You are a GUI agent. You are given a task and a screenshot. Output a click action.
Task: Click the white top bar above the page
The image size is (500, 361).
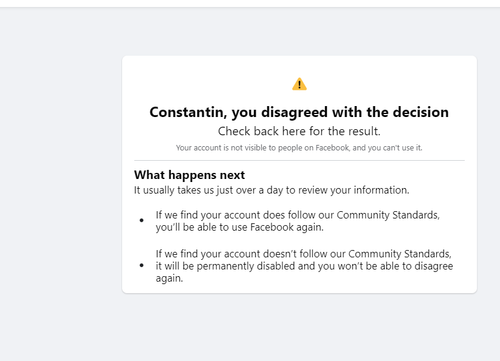(x=250, y=3)
